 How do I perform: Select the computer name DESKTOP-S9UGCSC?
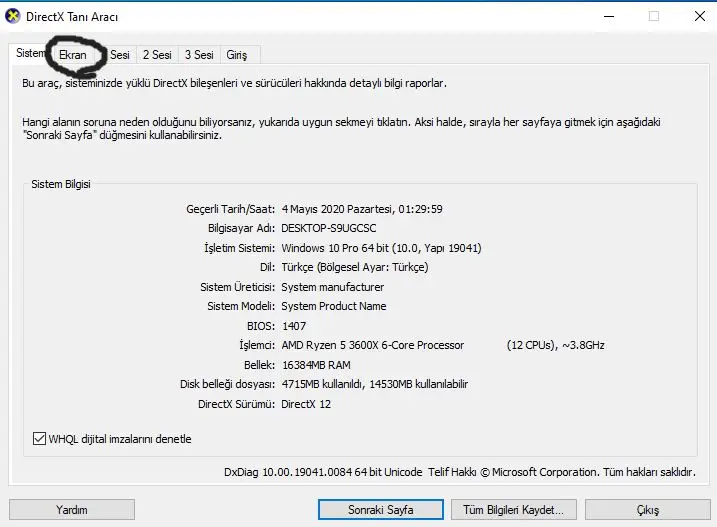pyautogui.click(x=329, y=228)
